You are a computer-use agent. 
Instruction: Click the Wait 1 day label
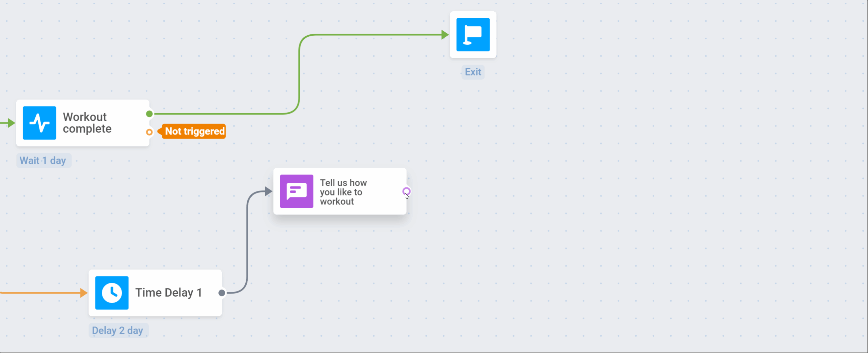click(x=44, y=161)
